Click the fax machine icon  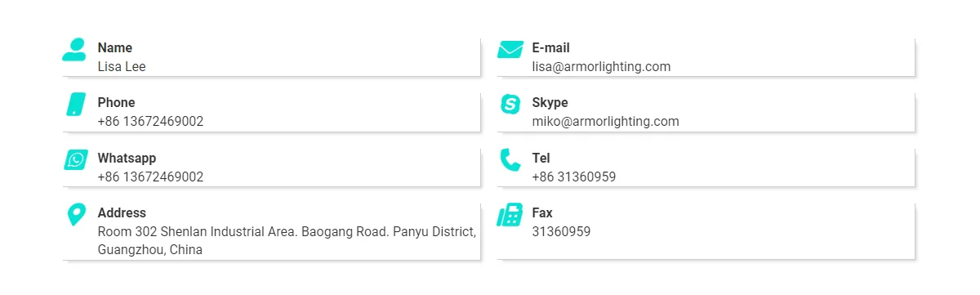click(510, 215)
